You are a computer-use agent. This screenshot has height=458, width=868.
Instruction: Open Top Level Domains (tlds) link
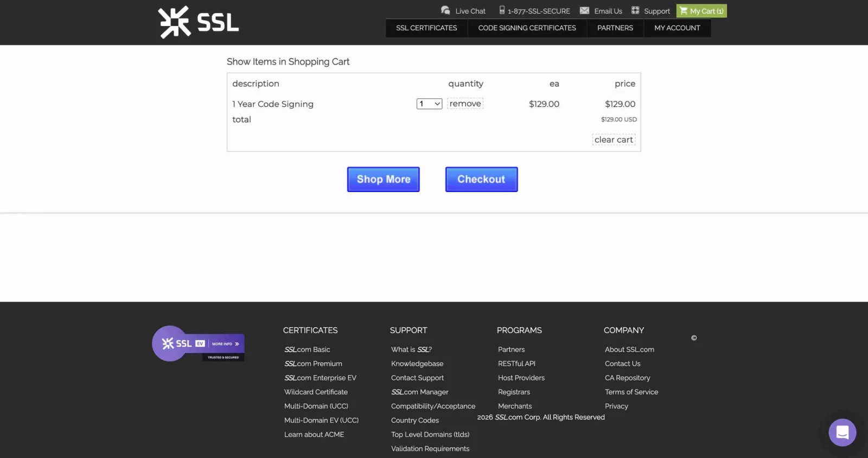coord(430,435)
